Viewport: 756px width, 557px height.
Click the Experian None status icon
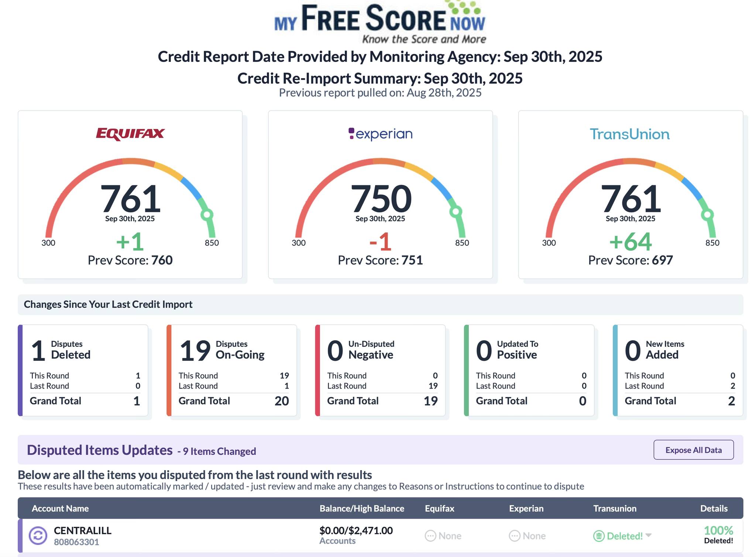tap(515, 536)
